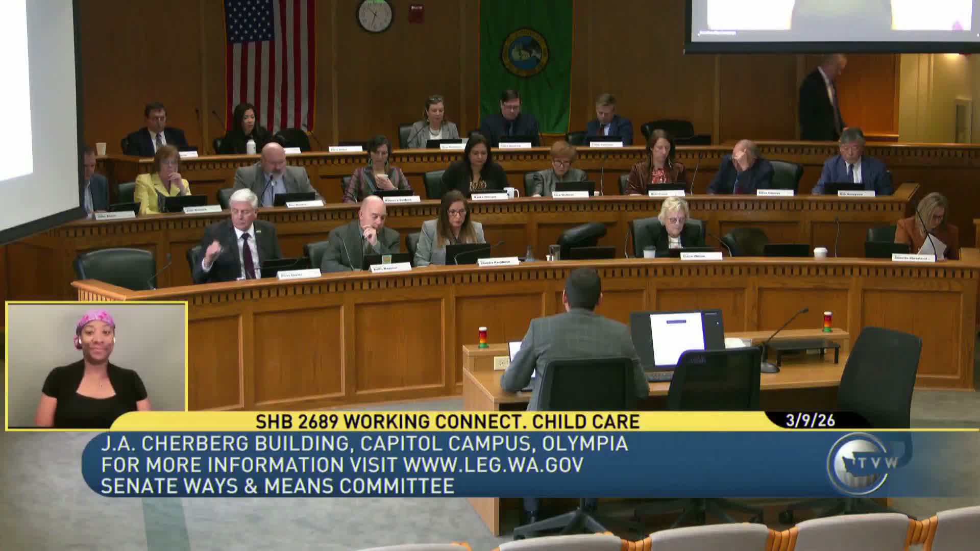Click the right timer light near microphone
Screen dimensions: 980x551
coord(827,322)
